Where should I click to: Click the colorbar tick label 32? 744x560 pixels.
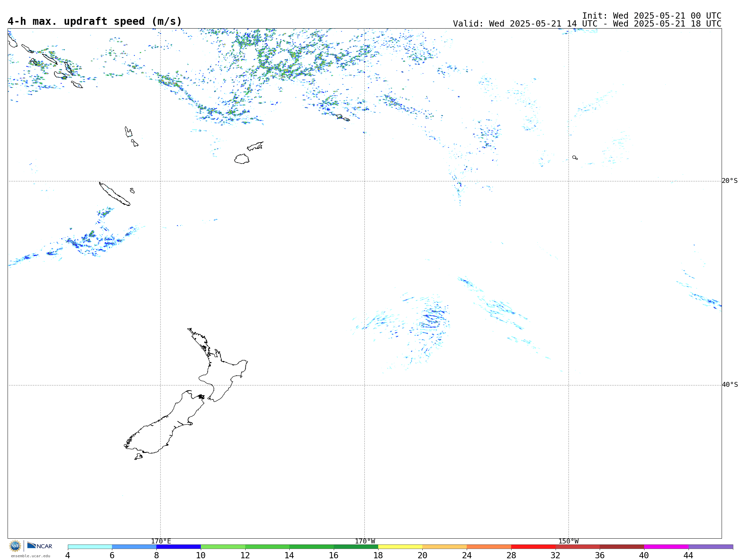point(556,556)
